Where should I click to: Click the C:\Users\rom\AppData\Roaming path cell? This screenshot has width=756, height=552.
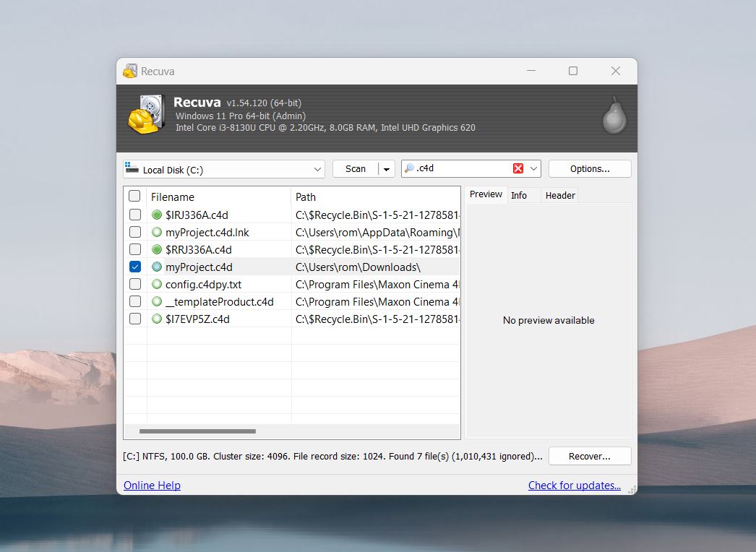(x=377, y=233)
